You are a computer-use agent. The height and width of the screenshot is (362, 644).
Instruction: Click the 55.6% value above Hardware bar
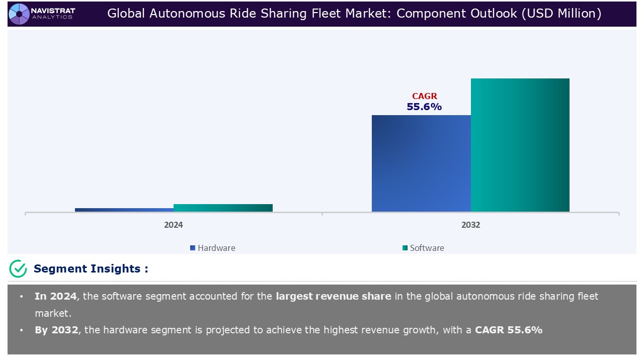click(x=424, y=107)
